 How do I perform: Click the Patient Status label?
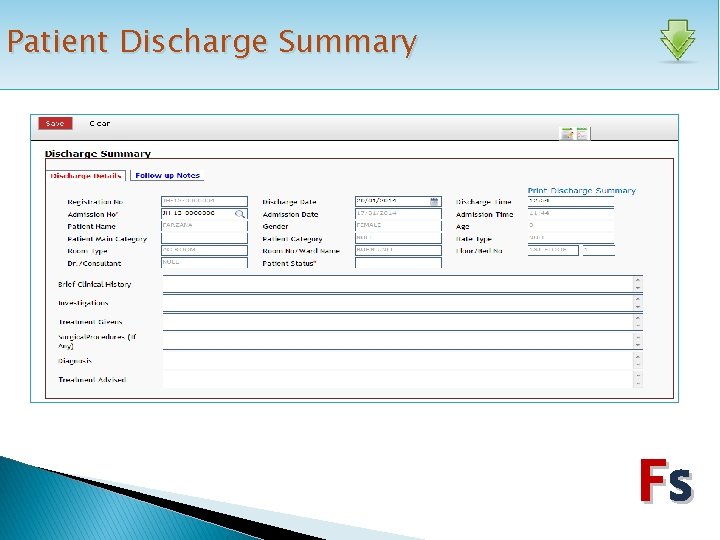pyautogui.click(x=289, y=263)
